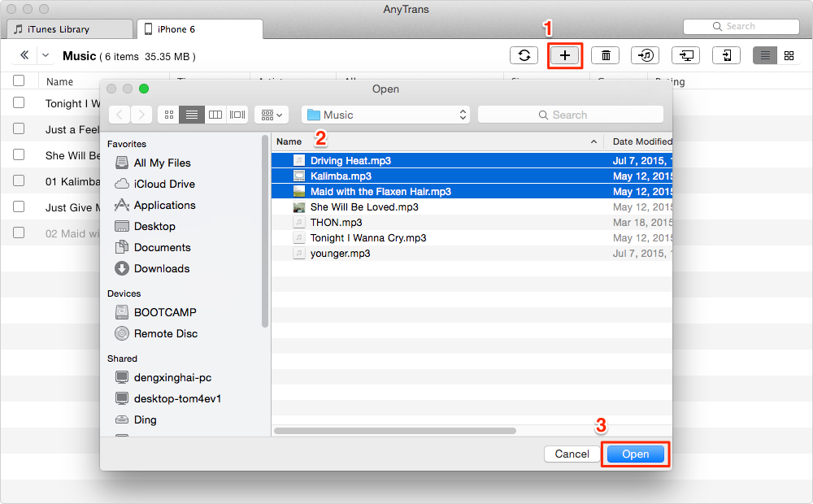The width and height of the screenshot is (813, 504).
Task: Open Downloads in sidebar
Action: click(152, 268)
